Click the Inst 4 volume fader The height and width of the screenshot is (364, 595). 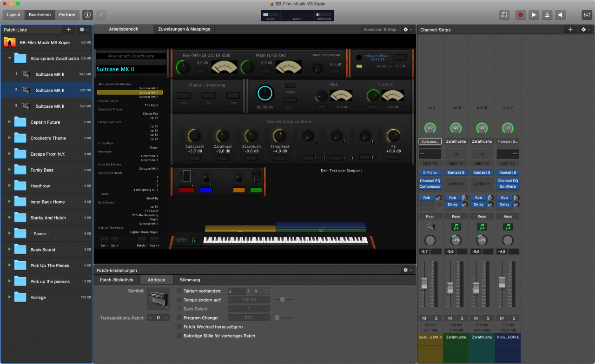pyautogui.click(x=423, y=283)
